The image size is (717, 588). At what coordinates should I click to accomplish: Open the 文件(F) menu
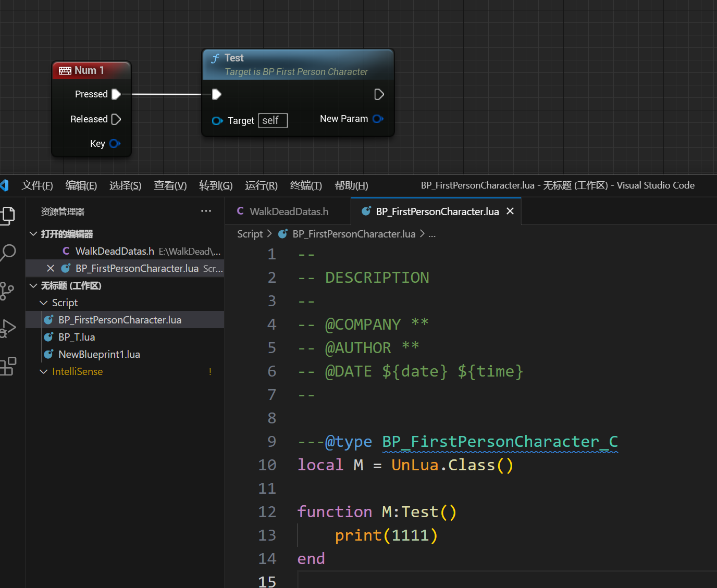[37, 185]
